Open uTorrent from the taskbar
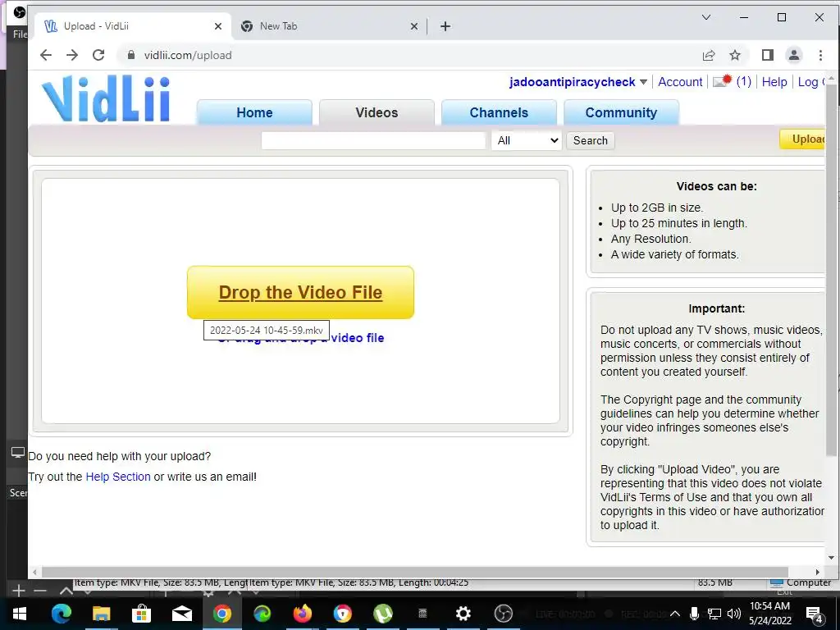The image size is (840, 630). click(382, 614)
